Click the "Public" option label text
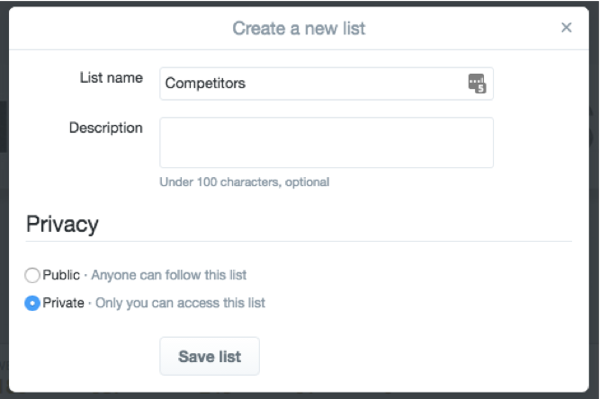Screen dimensions: 600x399 pos(61,275)
